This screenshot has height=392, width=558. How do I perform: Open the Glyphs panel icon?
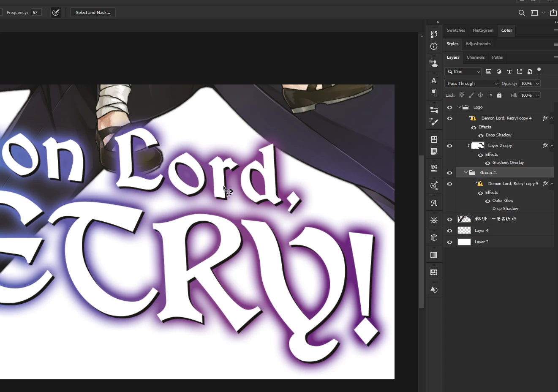pyautogui.click(x=434, y=203)
